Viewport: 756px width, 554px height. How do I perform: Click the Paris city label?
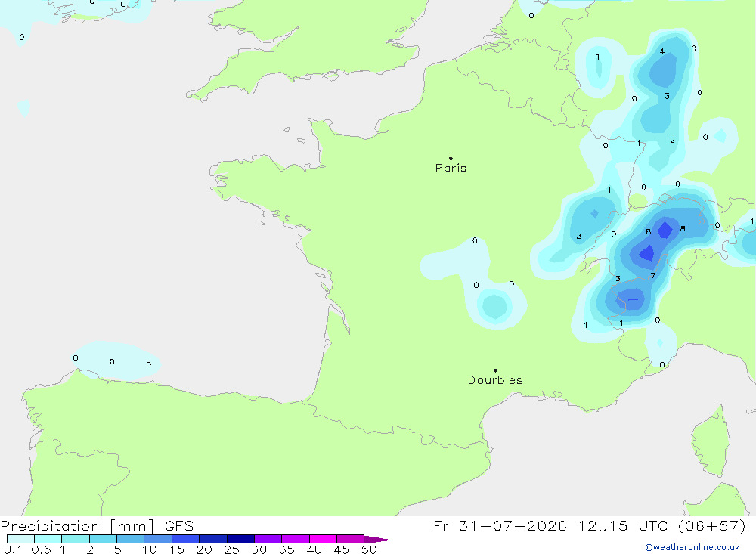point(451,168)
